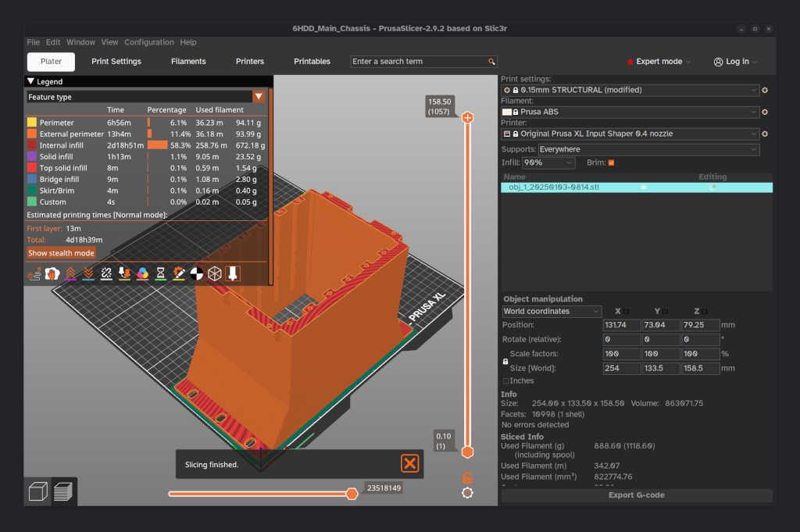Toggle Pause prints hourglass icon in legend

click(x=160, y=274)
